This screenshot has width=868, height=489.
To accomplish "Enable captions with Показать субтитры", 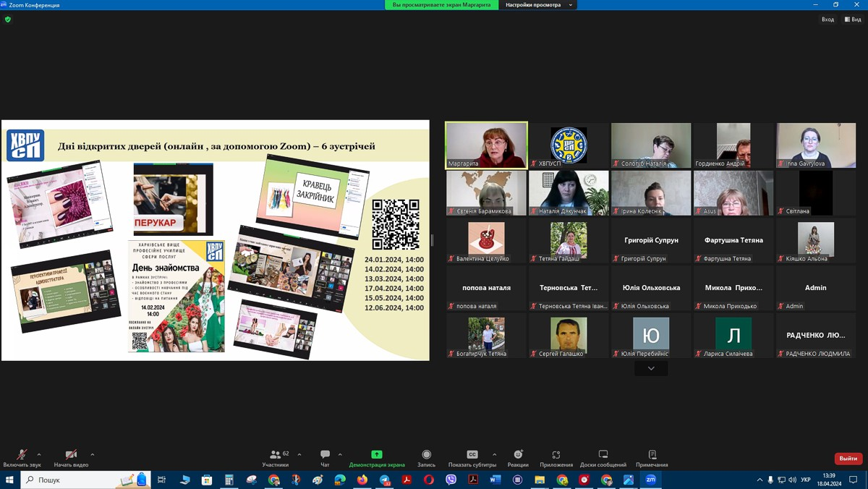I will [x=472, y=459].
